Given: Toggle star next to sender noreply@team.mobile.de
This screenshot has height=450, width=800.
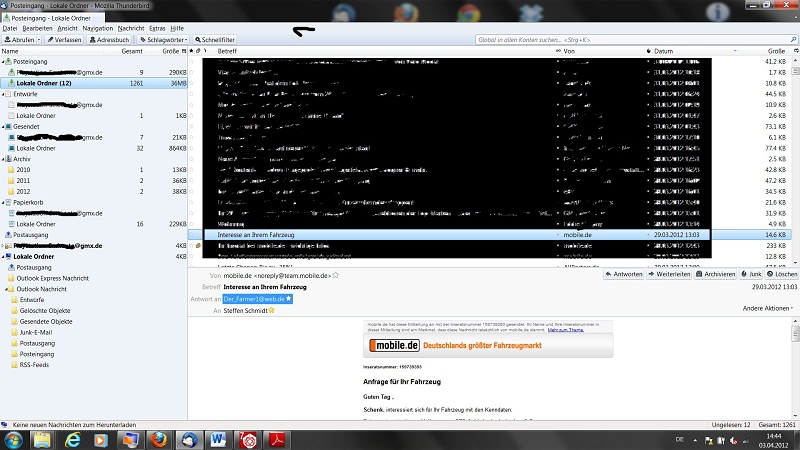Looking at the screenshot, I should point(336,276).
